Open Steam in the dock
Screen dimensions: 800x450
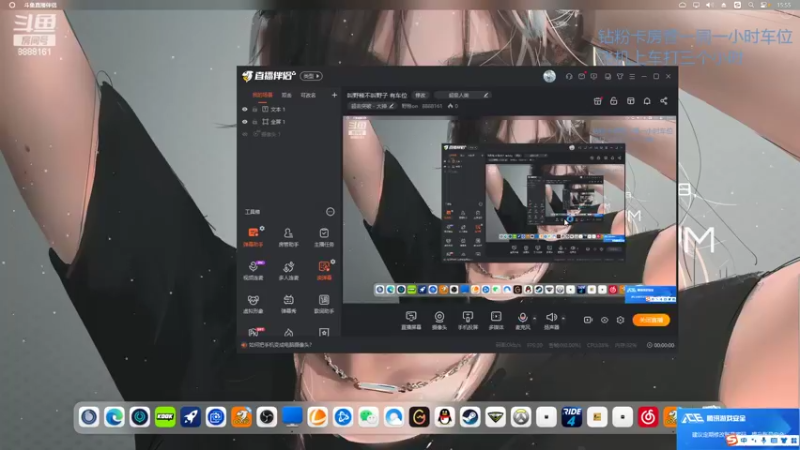pos(470,417)
